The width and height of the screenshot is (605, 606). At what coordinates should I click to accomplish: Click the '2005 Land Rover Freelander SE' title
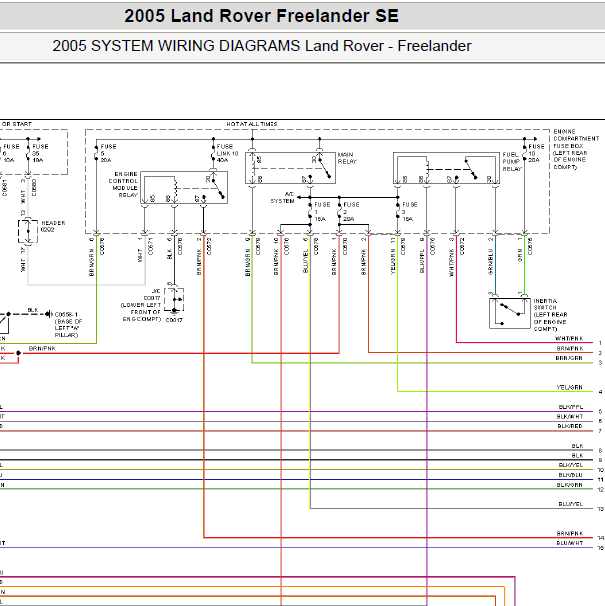pyautogui.click(x=261, y=16)
